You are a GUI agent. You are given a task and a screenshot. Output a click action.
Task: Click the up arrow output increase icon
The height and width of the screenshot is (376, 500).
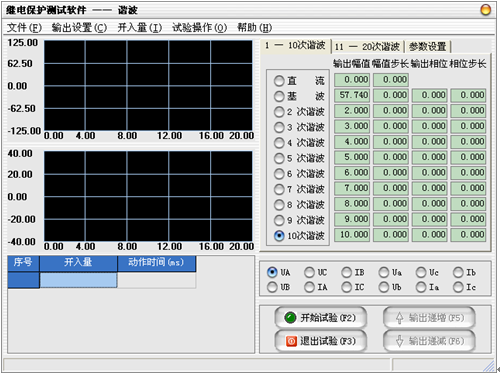(x=399, y=318)
